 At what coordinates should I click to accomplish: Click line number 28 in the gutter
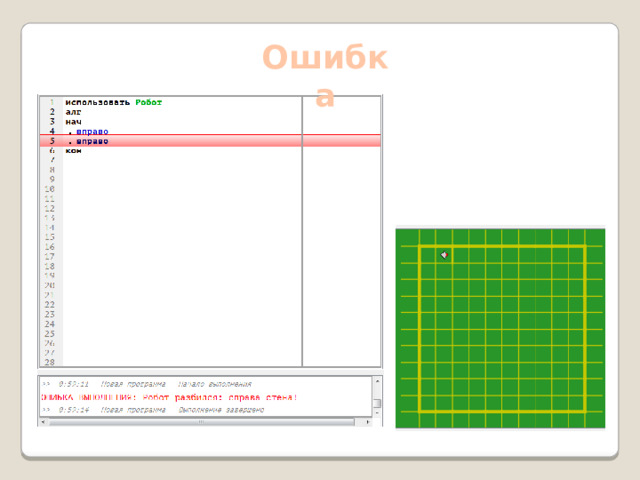tap(50, 362)
